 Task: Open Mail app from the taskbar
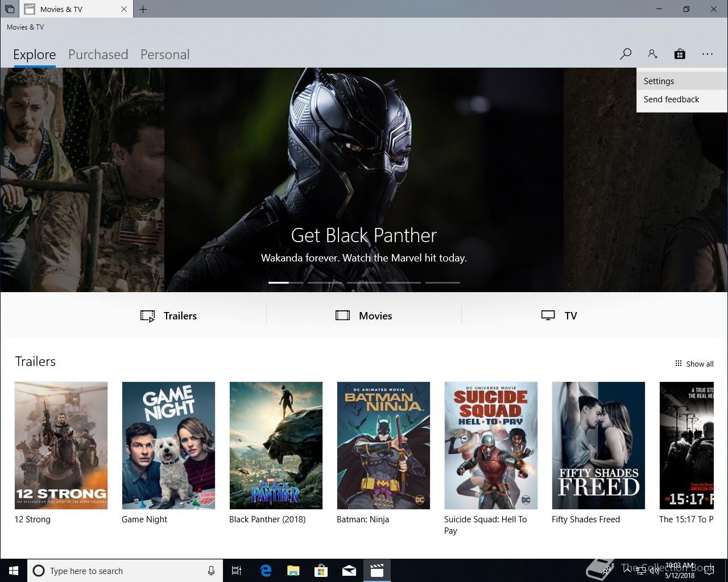pos(349,571)
